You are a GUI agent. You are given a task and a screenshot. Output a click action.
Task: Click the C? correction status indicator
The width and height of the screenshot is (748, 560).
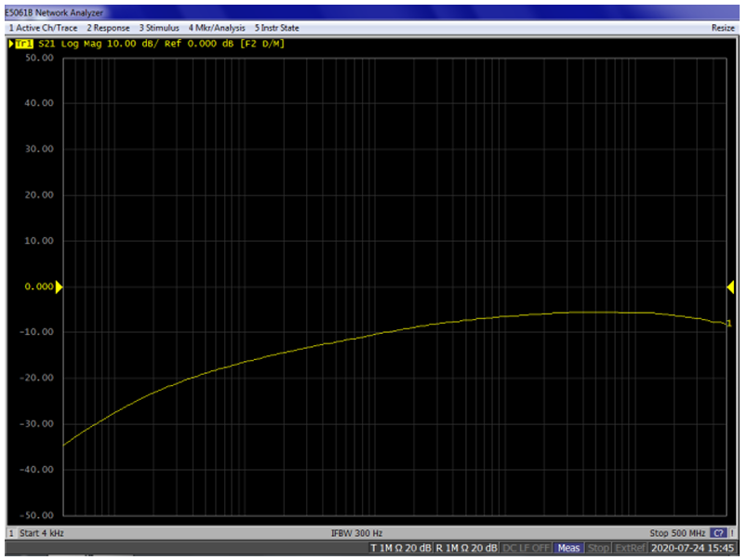718,533
